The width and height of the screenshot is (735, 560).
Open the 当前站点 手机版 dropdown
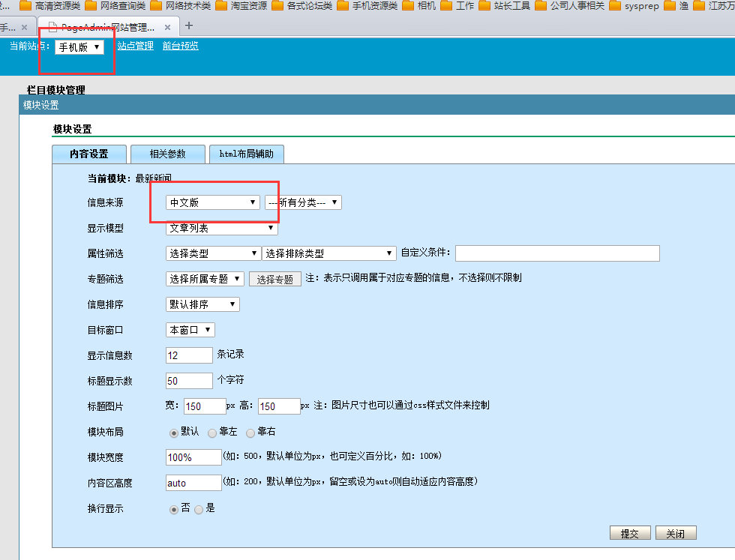click(x=79, y=47)
